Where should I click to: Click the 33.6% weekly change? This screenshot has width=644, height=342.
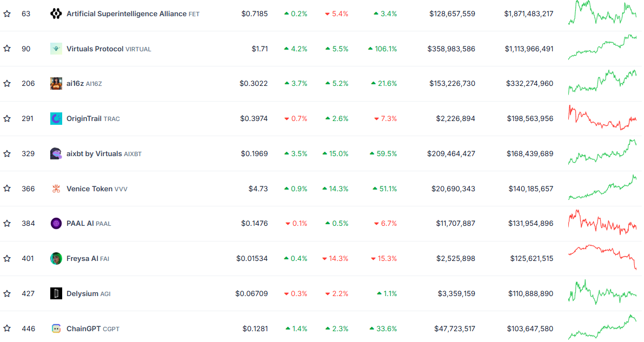383,328
